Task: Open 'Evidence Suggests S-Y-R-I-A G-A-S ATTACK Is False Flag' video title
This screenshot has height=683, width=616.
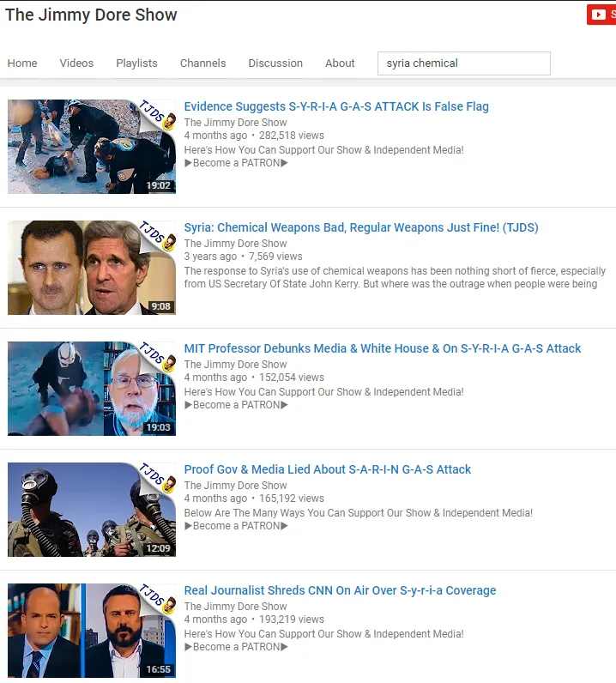Action: (336, 106)
